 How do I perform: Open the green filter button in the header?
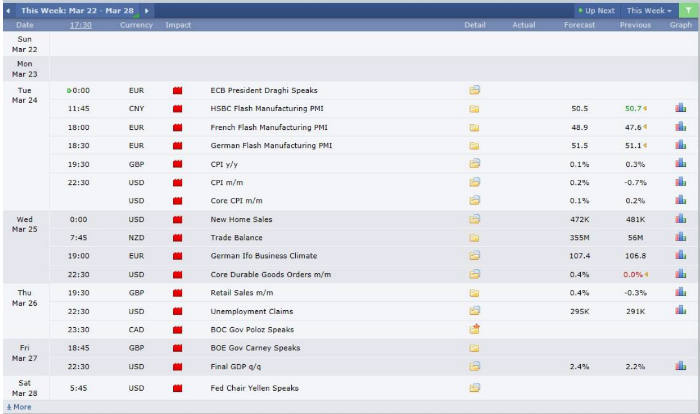pos(688,10)
